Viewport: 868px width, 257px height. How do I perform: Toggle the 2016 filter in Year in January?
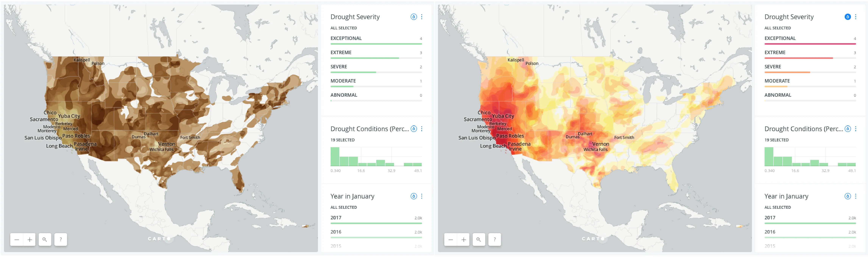(336, 232)
